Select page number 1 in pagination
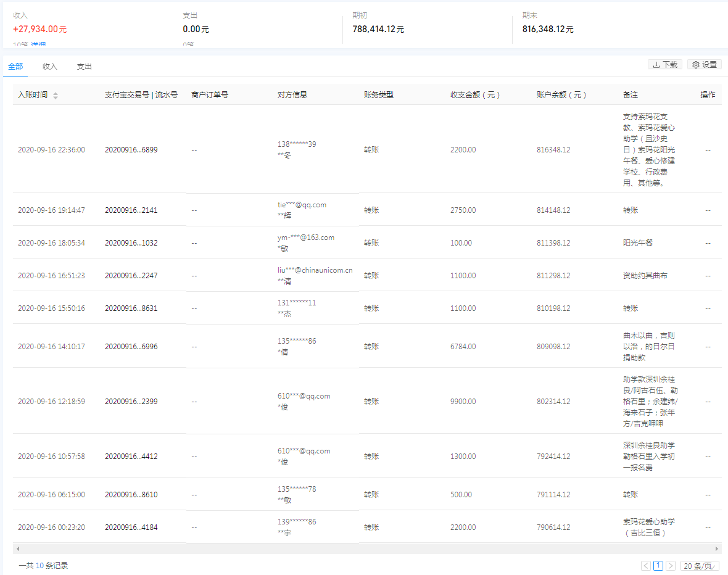 659,566
